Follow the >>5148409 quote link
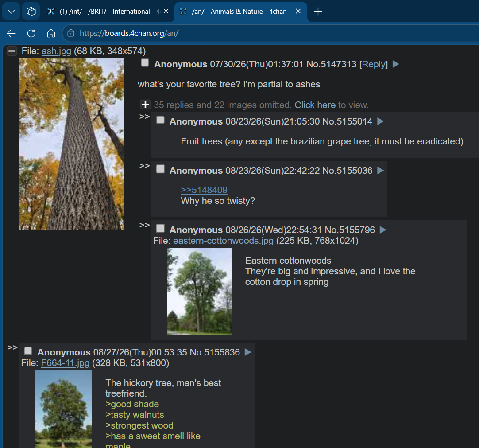The image size is (479, 448). coord(204,190)
